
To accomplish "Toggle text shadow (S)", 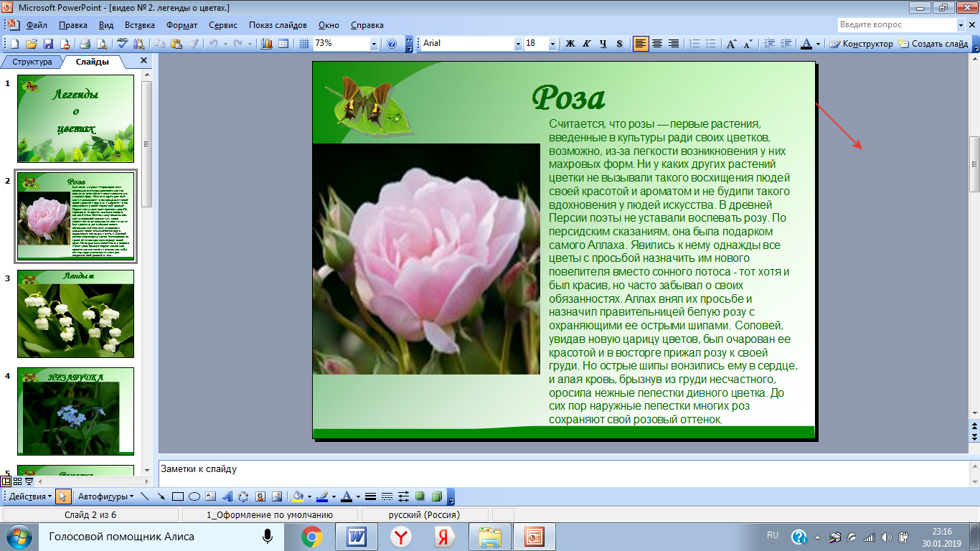I will 620,44.
